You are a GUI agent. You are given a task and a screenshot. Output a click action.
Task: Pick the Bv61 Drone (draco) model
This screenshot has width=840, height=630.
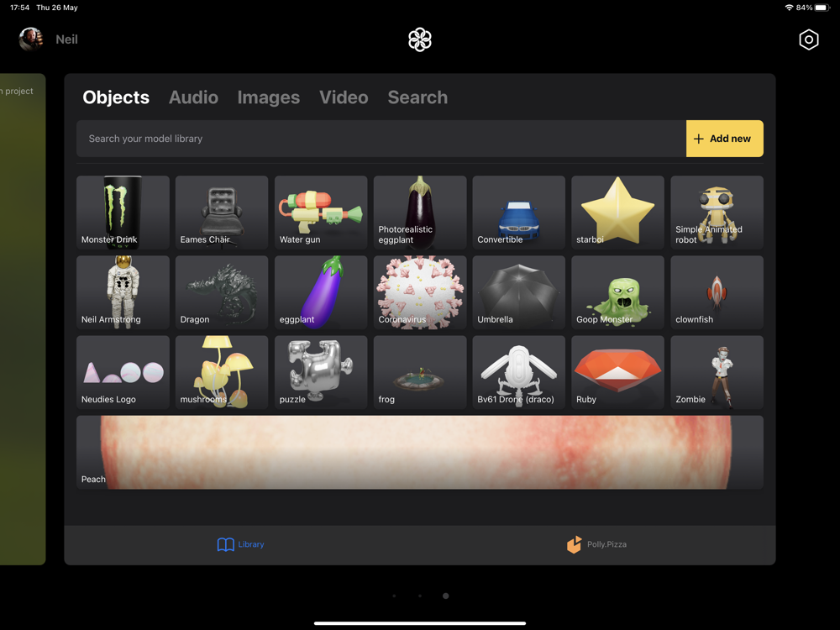(518, 372)
